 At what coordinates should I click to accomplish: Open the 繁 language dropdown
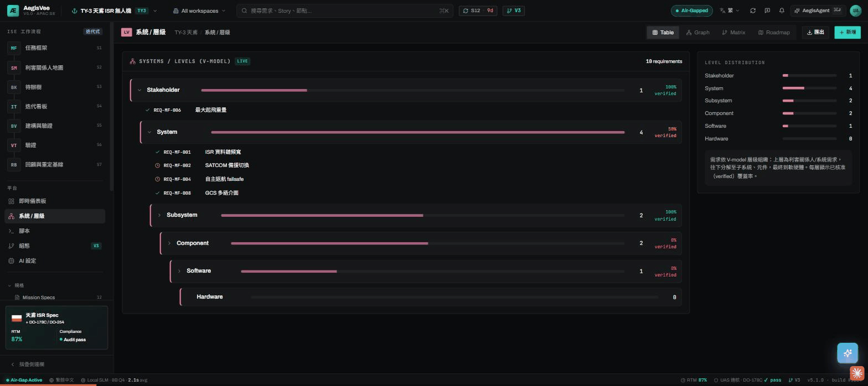pyautogui.click(x=730, y=11)
